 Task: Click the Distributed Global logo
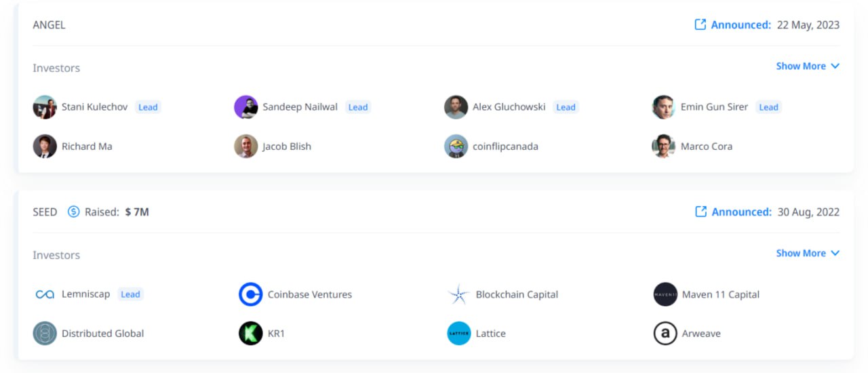click(x=45, y=333)
